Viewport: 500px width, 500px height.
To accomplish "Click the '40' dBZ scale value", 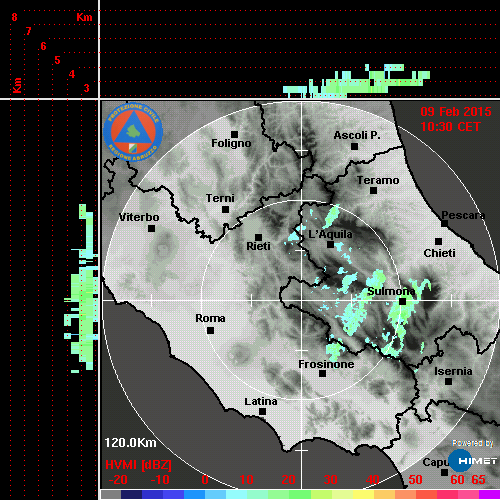I will [x=372, y=480].
